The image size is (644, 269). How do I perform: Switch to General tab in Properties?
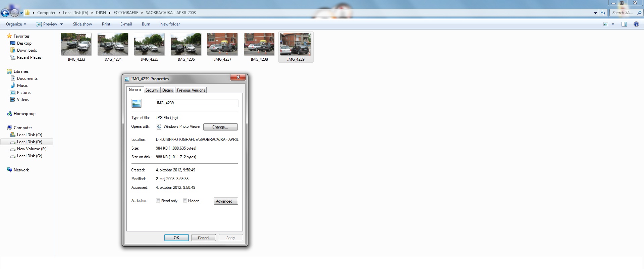tap(135, 90)
